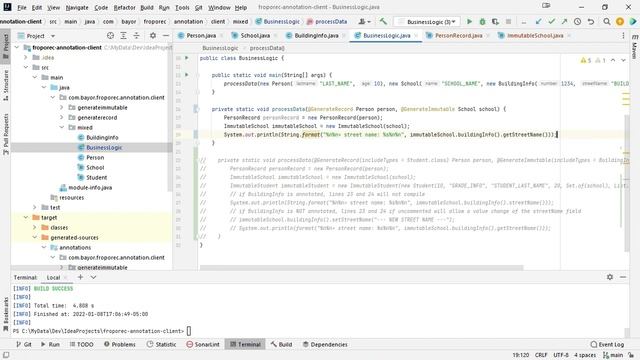Screen dimensions: 640x360
Task: Click the horizontal editor scrollbar
Action: point(361,268)
